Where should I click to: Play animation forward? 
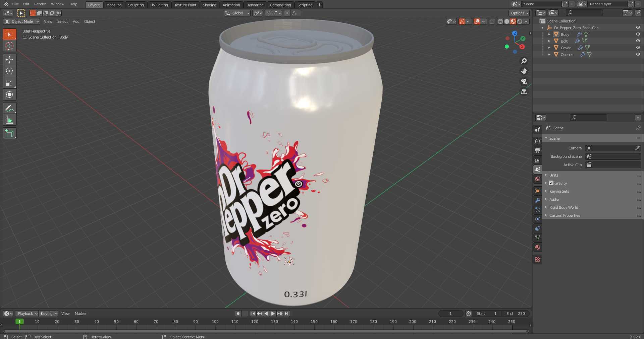click(x=273, y=314)
